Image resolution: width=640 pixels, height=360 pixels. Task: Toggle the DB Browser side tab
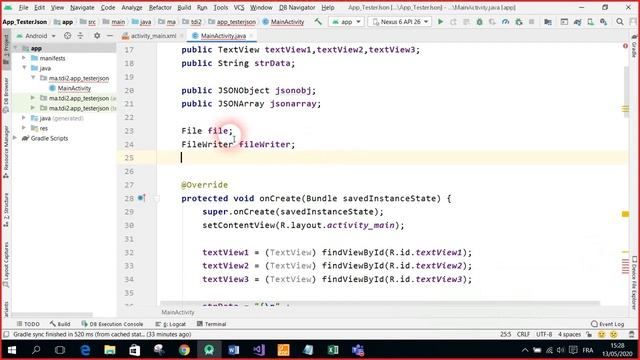pos(6,95)
